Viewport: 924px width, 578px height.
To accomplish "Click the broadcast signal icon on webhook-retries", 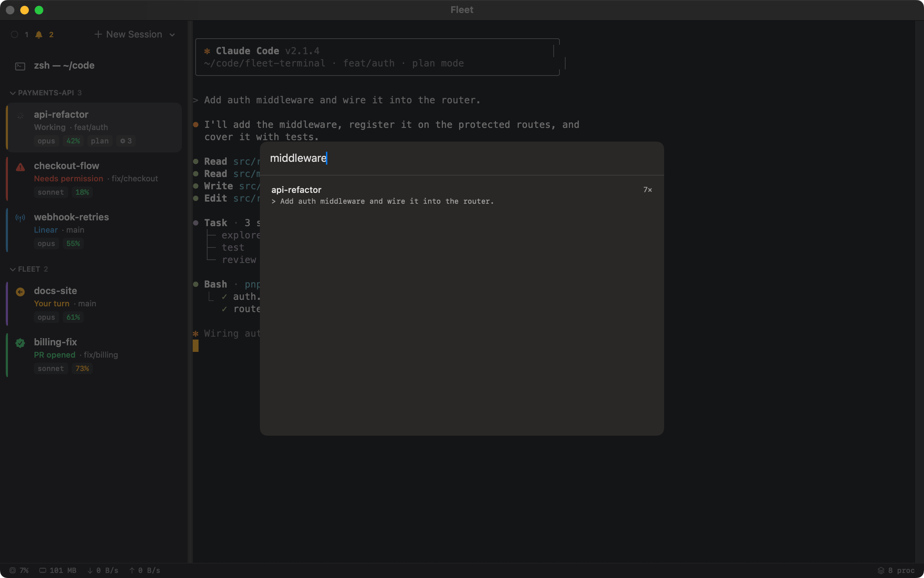I will coord(20,218).
